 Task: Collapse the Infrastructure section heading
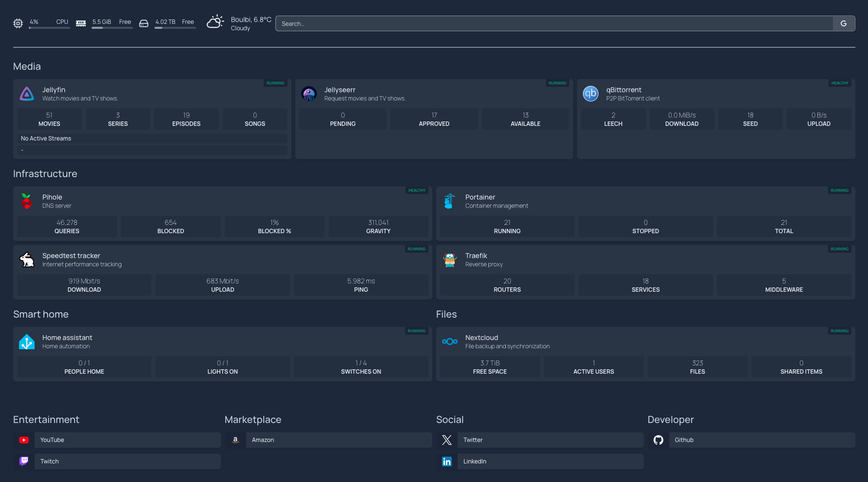(45, 174)
